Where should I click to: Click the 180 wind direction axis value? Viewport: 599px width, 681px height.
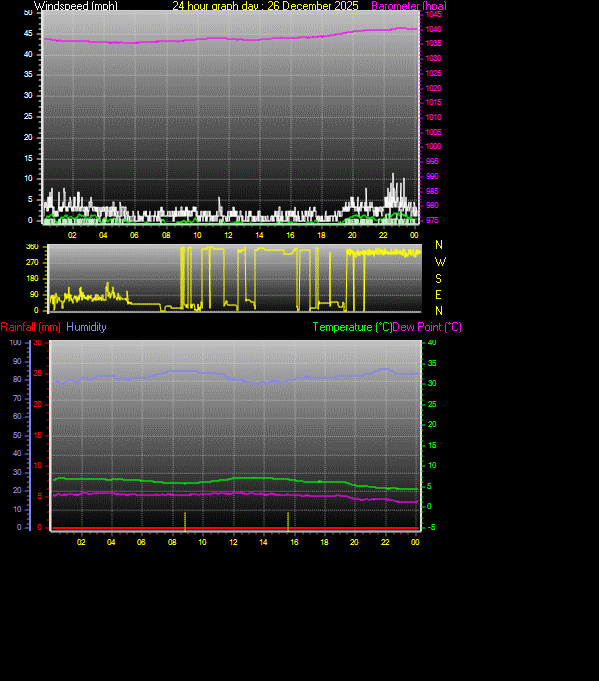32,278
